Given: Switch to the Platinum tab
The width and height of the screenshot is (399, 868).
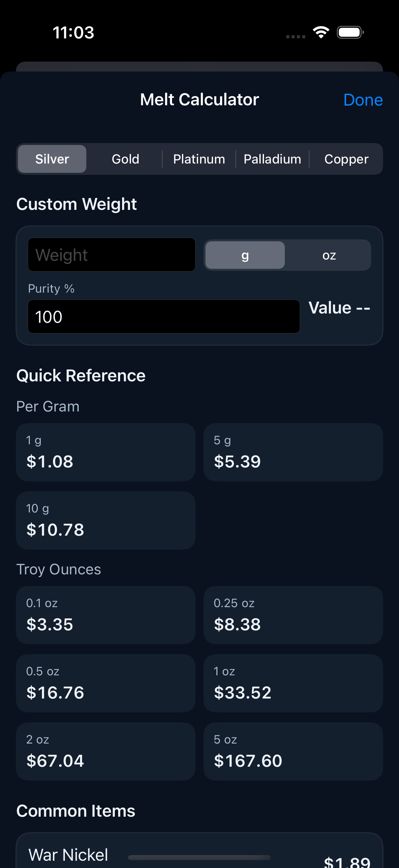Looking at the screenshot, I should [199, 159].
